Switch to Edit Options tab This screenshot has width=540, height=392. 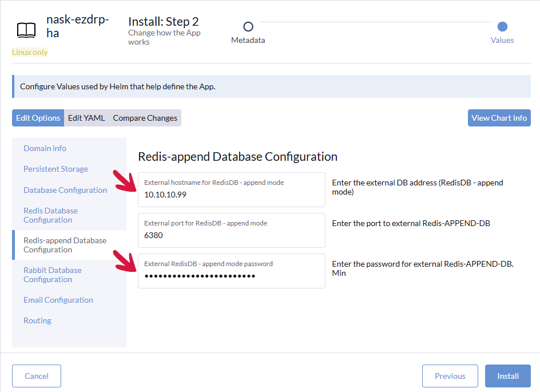(38, 118)
